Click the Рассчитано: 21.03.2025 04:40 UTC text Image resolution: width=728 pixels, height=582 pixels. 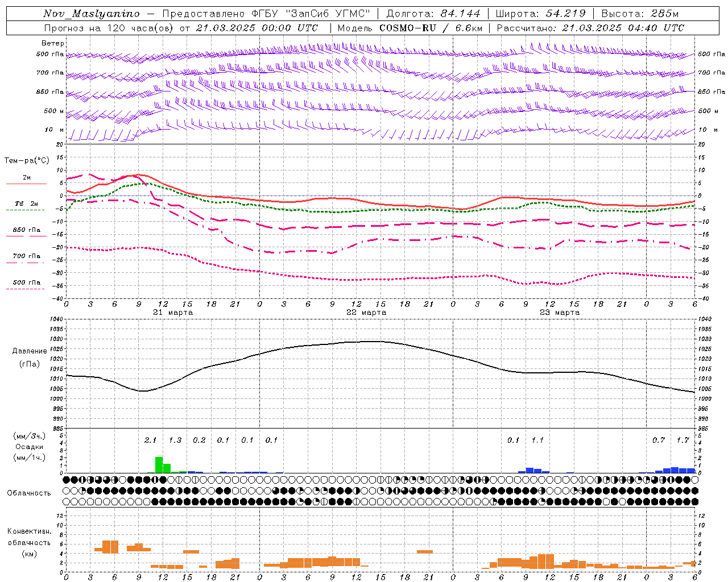pyautogui.click(x=590, y=28)
